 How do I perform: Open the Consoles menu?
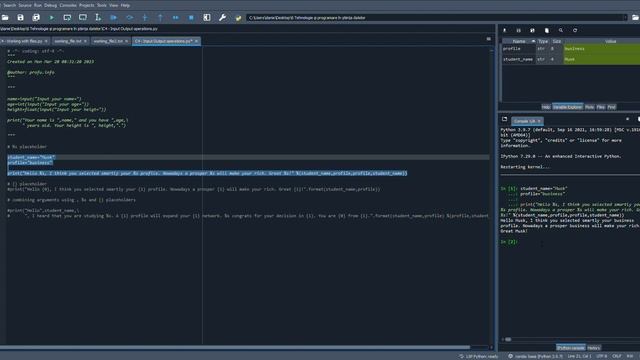click(x=68, y=5)
